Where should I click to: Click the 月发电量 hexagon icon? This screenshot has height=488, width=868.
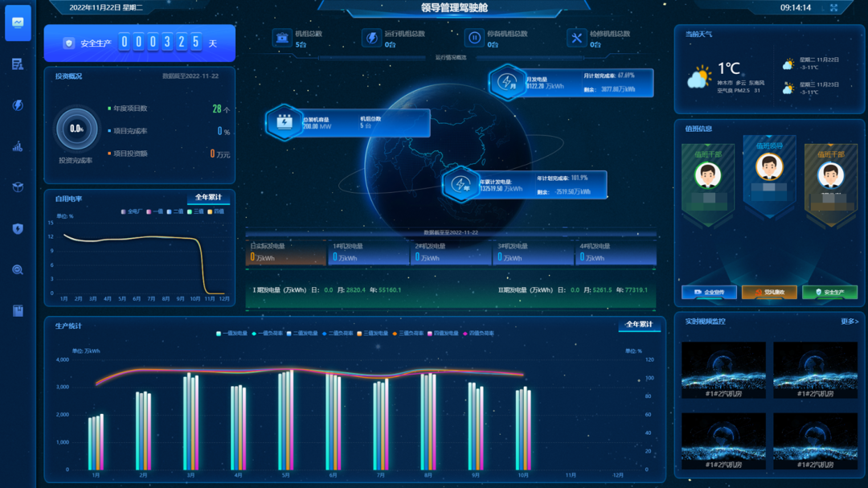507,82
